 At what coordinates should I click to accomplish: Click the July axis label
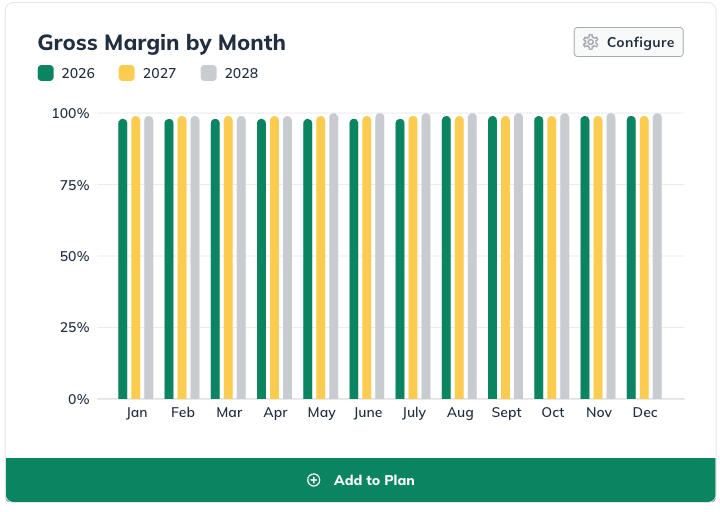[414, 412]
